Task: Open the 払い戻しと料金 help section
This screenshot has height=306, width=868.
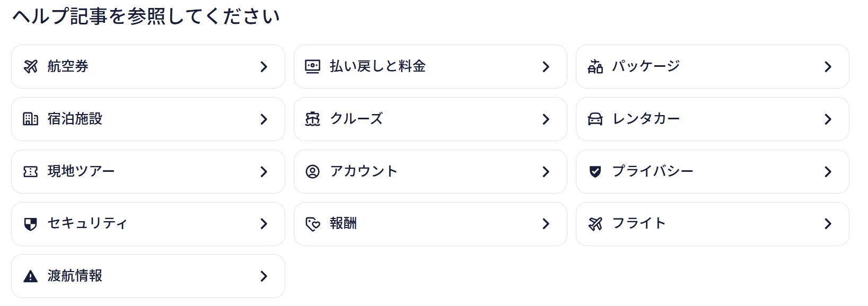Action: 546,66
